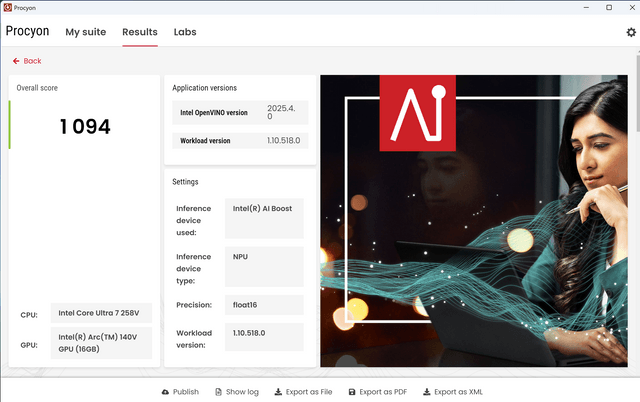Close the Procyon window
Image resolution: width=640 pixels, height=402 pixels.
(632, 7)
